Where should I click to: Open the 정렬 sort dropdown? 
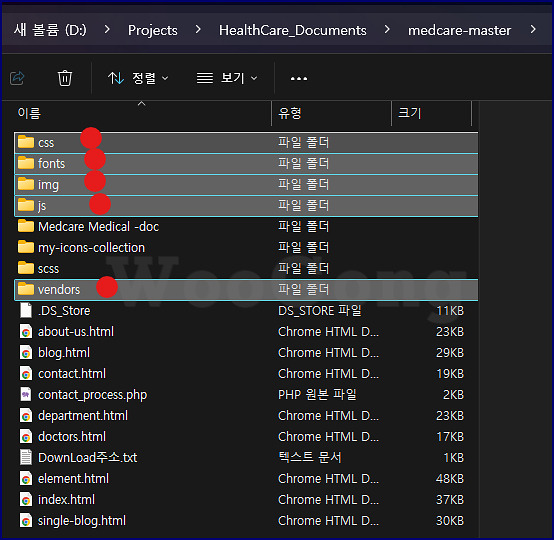pos(138,78)
